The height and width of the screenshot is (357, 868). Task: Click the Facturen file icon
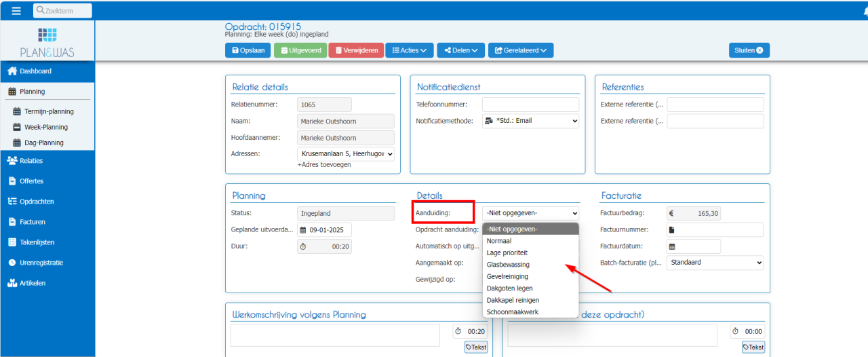pyautogui.click(x=12, y=222)
